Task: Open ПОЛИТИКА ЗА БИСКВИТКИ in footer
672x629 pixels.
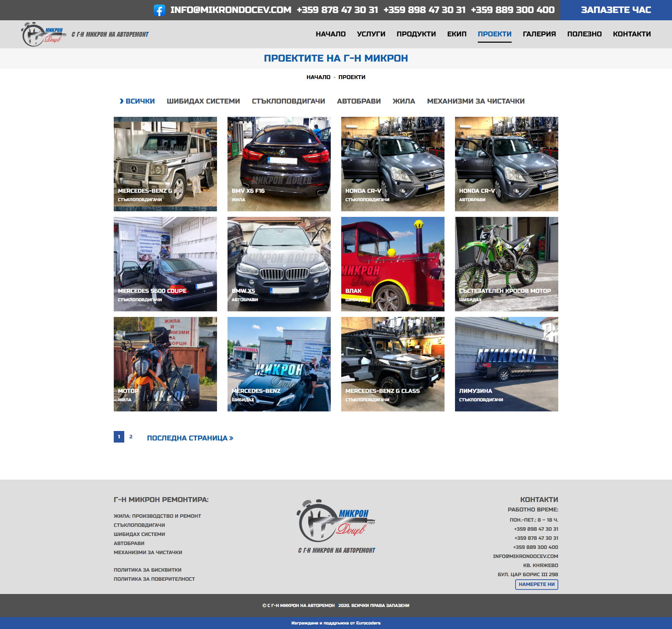Action: 147,570
